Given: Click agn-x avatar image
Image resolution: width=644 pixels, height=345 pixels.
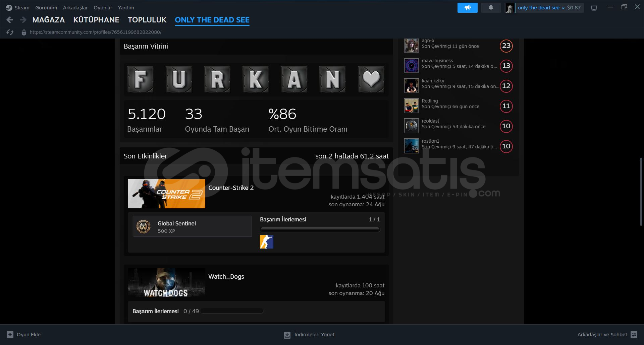Looking at the screenshot, I should pyautogui.click(x=411, y=46).
